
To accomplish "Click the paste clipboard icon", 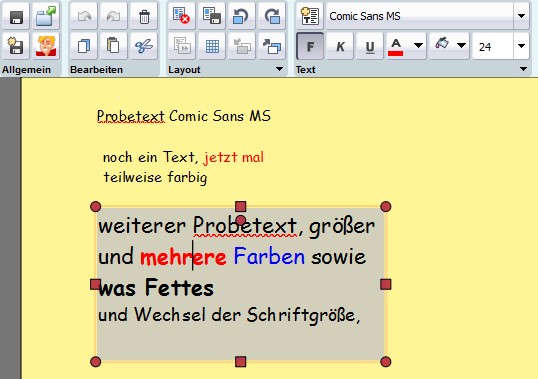I will click(114, 46).
